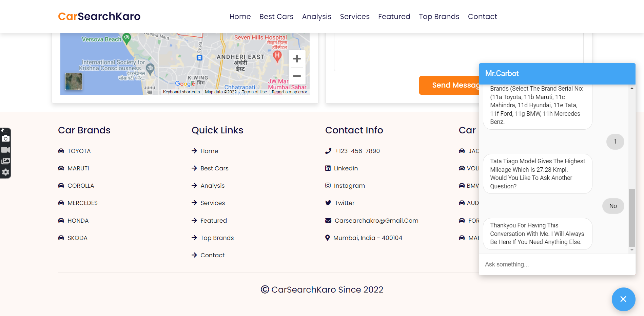Zoom out on the map
This screenshot has height=316, width=644.
point(297,76)
